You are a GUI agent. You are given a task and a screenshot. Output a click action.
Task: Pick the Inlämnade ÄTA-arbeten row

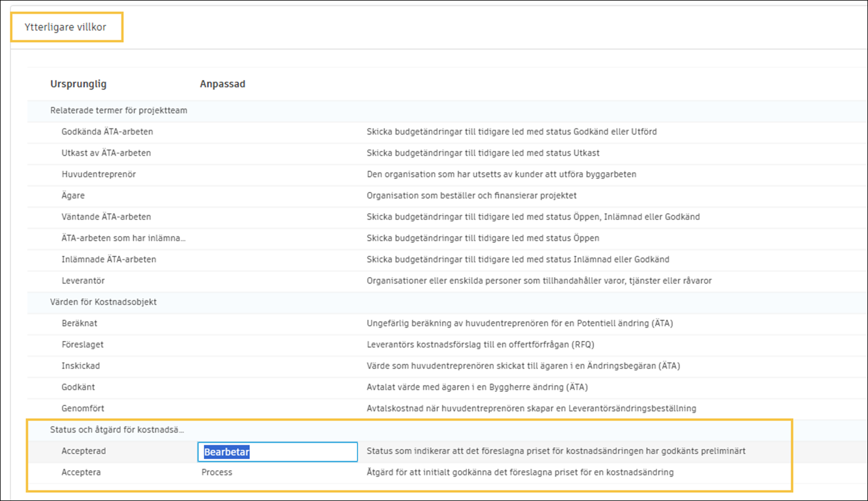[x=109, y=259]
